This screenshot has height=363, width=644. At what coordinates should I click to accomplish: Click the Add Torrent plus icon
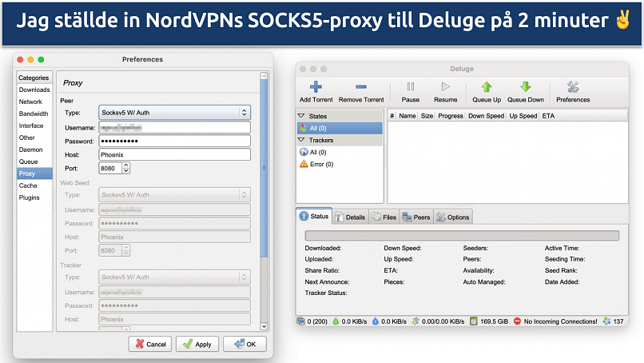(316, 86)
